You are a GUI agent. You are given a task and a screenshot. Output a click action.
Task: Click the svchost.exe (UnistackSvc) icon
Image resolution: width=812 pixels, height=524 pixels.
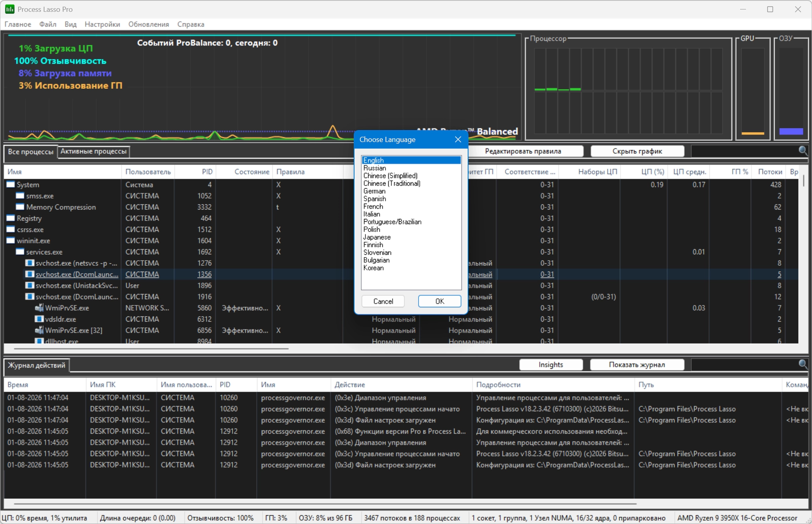[x=29, y=285]
